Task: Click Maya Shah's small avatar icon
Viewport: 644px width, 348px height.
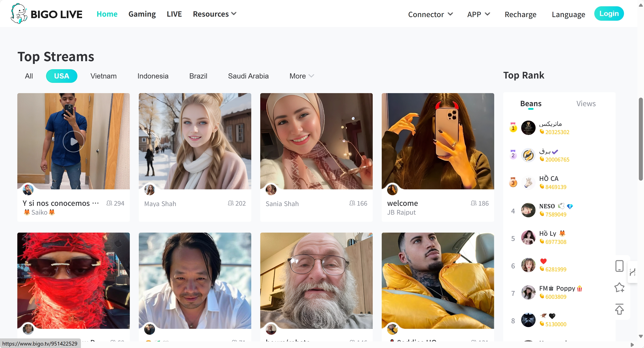Action: coord(150,190)
